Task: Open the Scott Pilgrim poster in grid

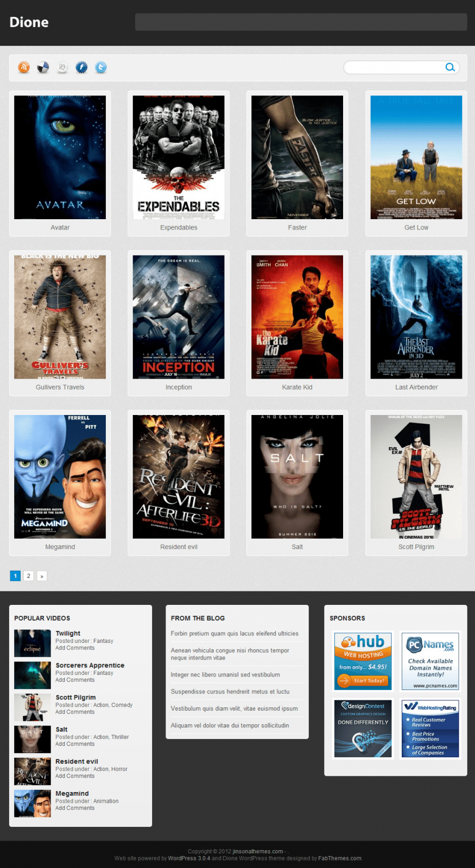Action: coord(416,477)
